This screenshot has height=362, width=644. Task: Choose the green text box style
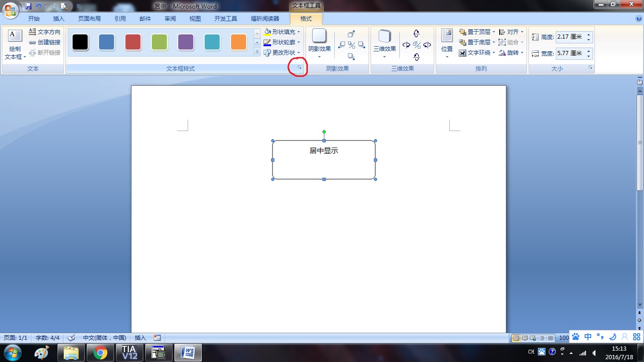pos(159,42)
